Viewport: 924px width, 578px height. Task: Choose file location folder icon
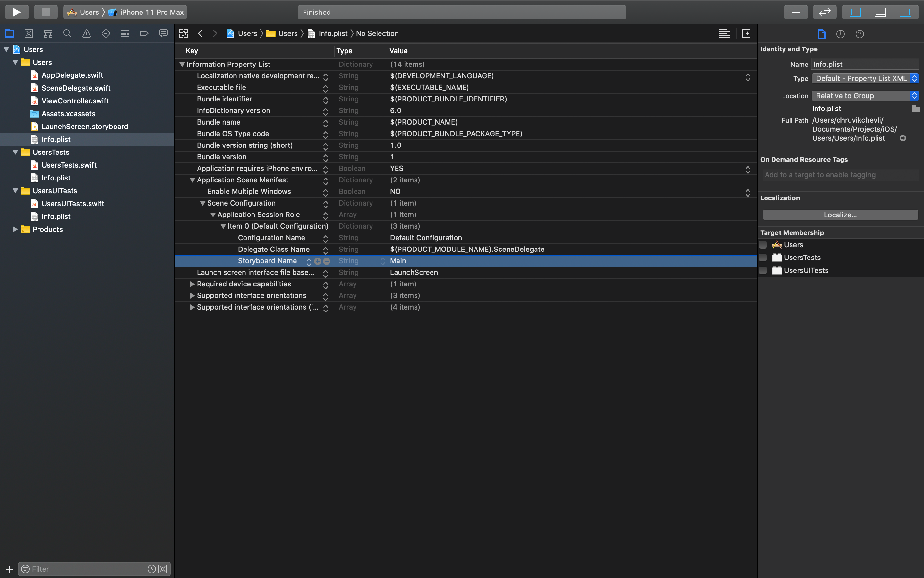click(x=915, y=109)
